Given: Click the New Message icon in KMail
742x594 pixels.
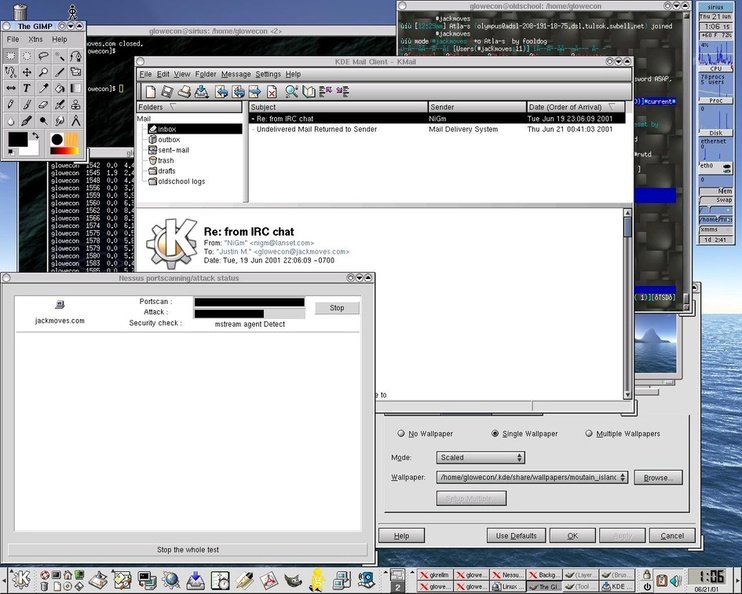Looking at the screenshot, I should 150,91.
